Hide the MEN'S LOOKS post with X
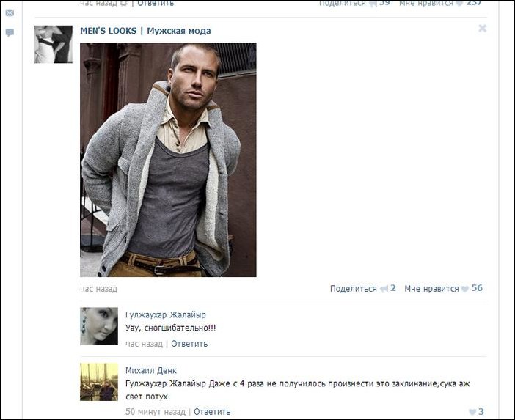The width and height of the screenshot is (515, 420). coord(482,28)
